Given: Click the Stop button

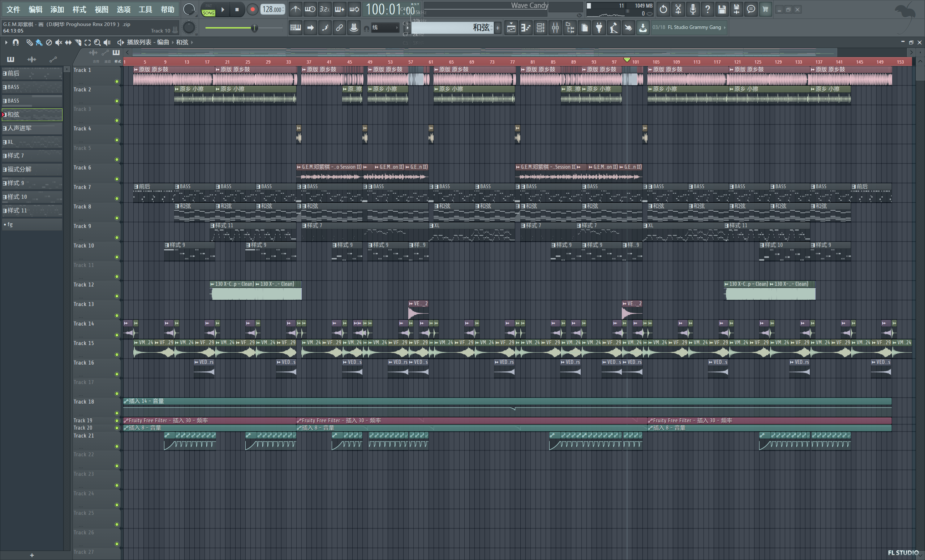Looking at the screenshot, I should pyautogui.click(x=237, y=9).
